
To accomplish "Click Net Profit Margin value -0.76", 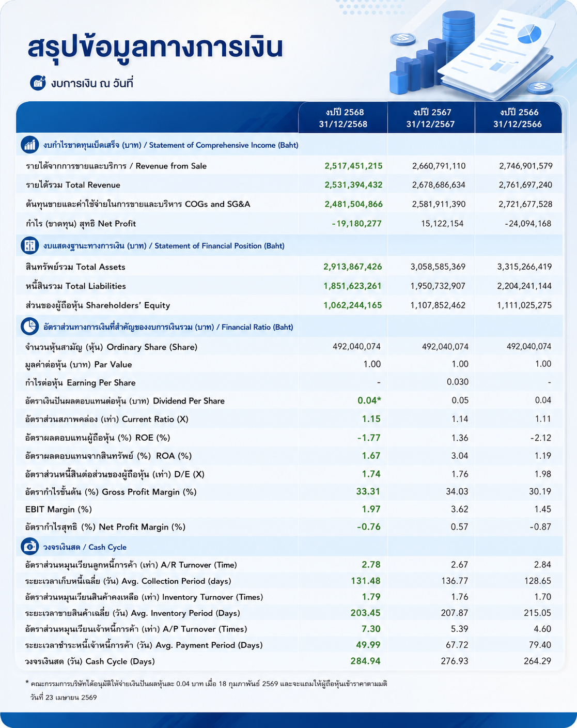I will (x=369, y=527).
